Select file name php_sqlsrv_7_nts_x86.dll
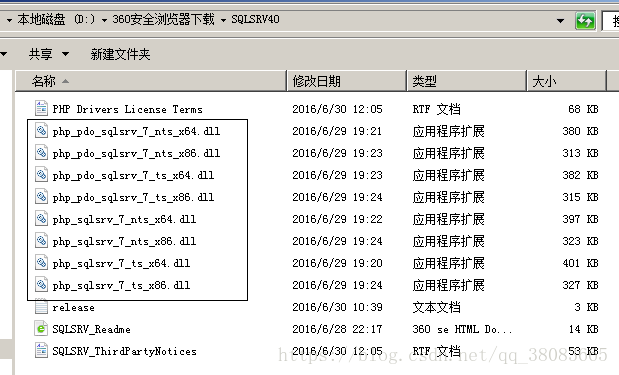 [x=124, y=242]
